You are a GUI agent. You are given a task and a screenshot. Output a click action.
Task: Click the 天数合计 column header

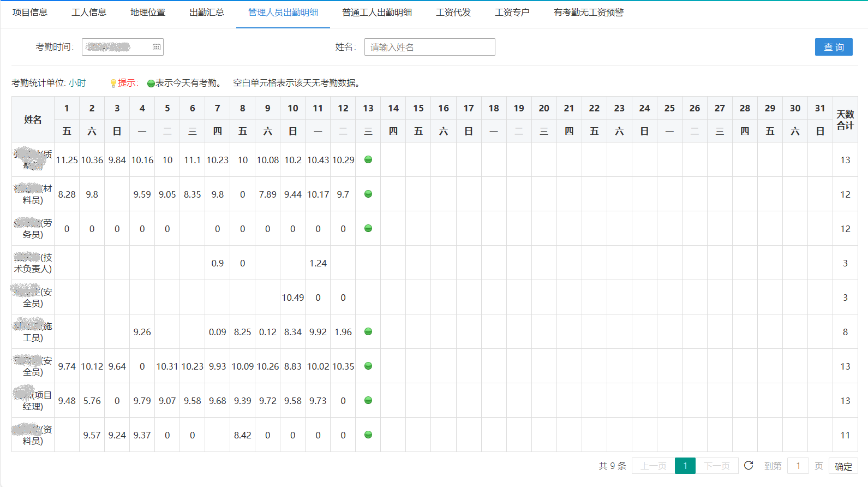pos(845,120)
